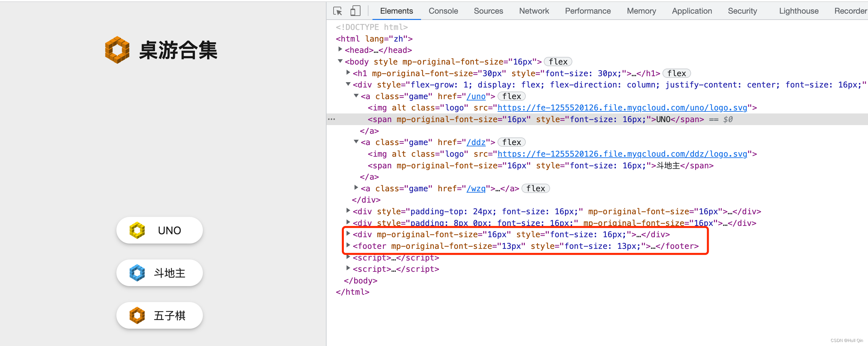This screenshot has width=868, height=346.
Task: Select the closing </html> tag row
Action: 353,292
